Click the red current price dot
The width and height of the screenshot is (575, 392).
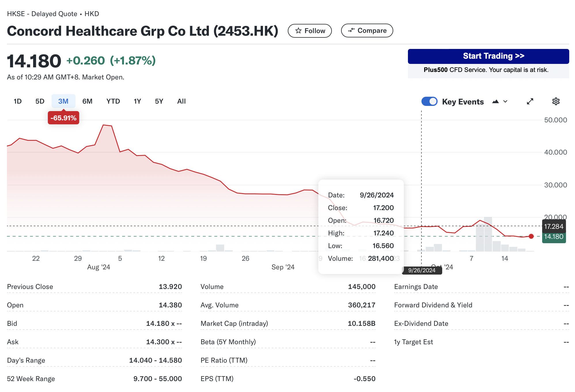tap(531, 236)
